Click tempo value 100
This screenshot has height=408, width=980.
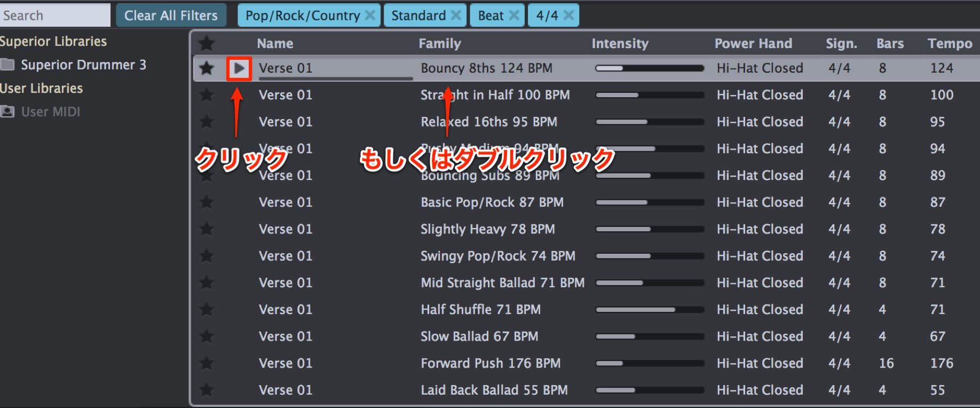pos(942,95)
